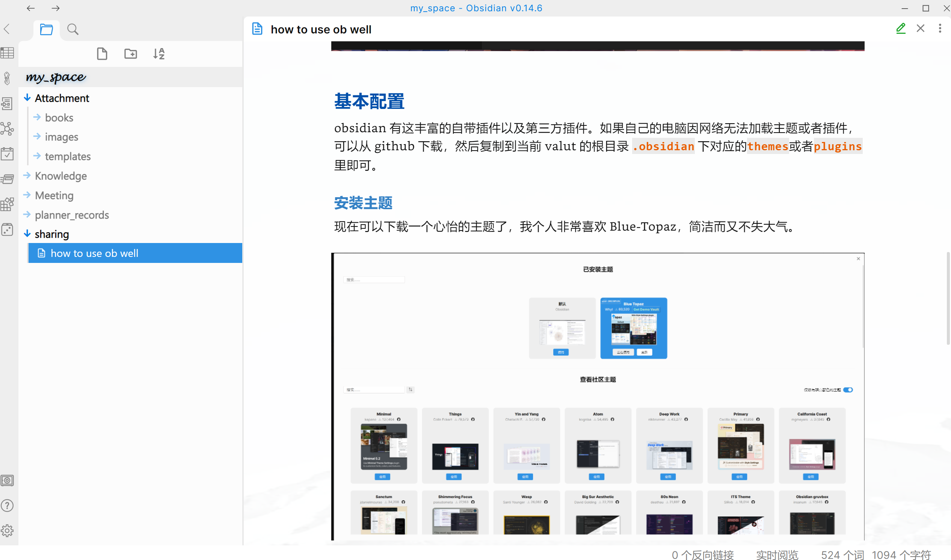Image resolution: width=951 pixels, height=560 pixels.
Task: Click the vertical scrollbar of the note
Action: pyautogui.click(x=948, y=298)
